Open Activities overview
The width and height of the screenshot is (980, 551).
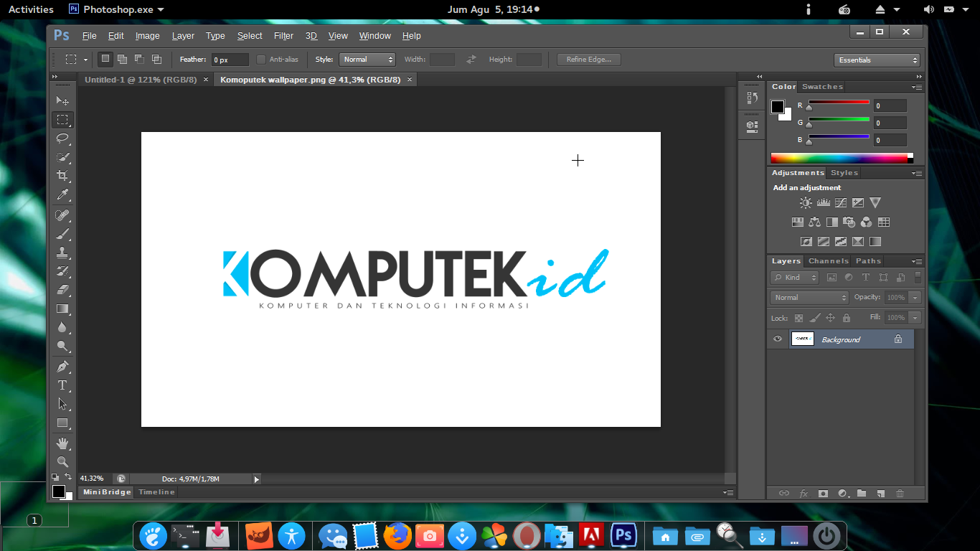click(x=31, y=9)
